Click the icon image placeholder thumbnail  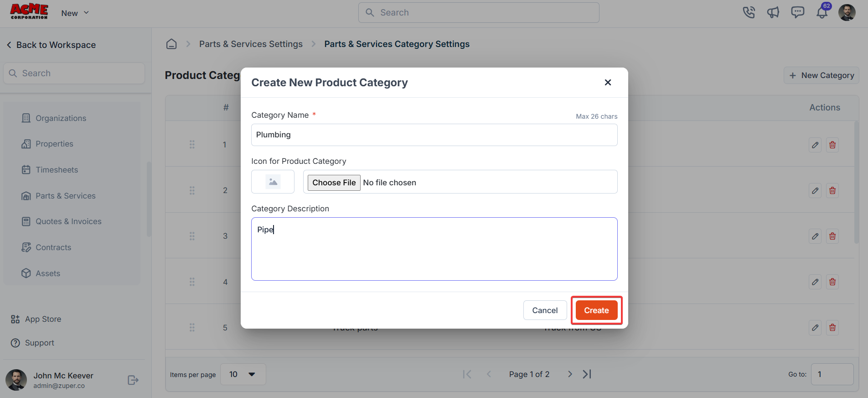[273, 182]
